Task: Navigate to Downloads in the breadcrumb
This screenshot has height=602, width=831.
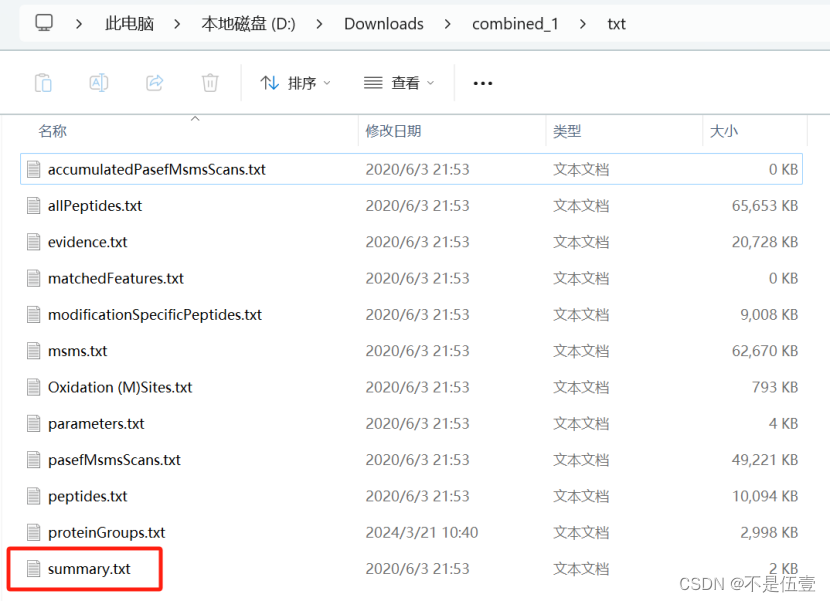Action: coord(384,24)
